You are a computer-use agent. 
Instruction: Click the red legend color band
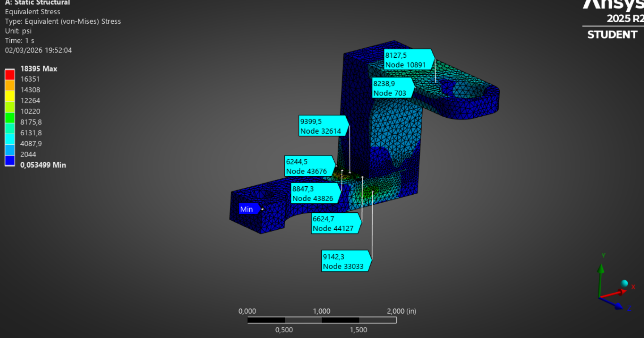pos(10,74)
